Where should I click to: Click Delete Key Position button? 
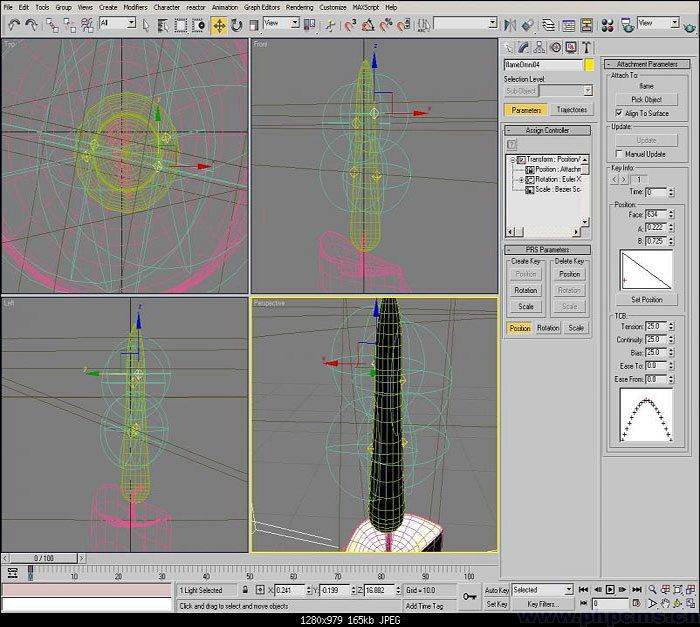[x=570, y=274]
